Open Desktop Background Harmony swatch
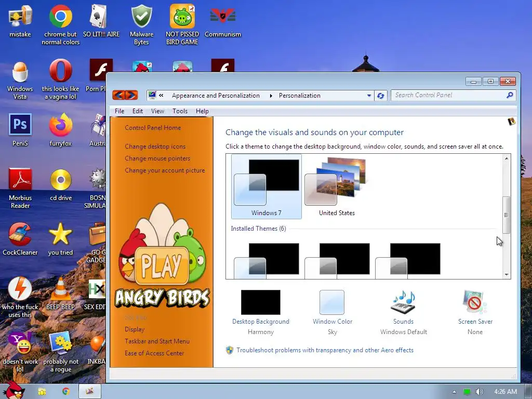 click(261, 302)
